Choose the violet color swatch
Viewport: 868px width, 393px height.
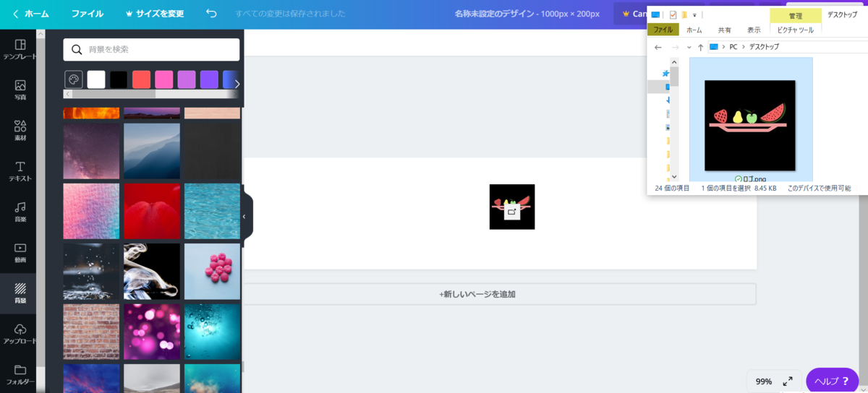209,79
